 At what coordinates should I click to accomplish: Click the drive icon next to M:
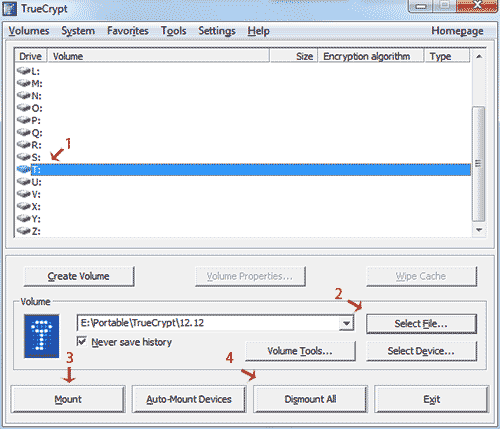point(23,83)
